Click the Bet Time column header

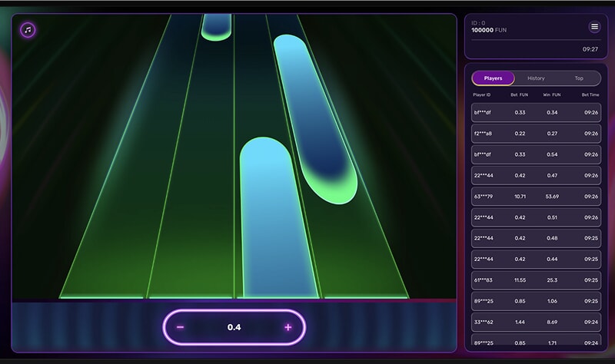[x=590, y=94]
